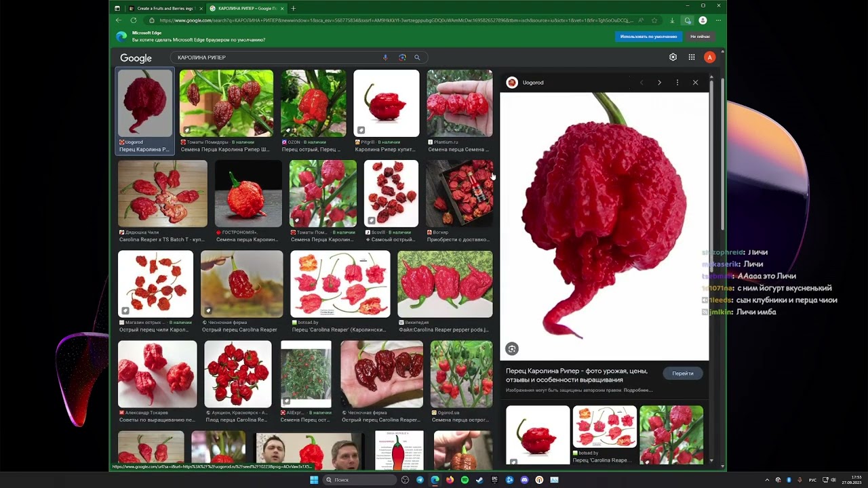The image size is (868, 488).
Task: Click the browser address bar URL
Action: [397, 20]
